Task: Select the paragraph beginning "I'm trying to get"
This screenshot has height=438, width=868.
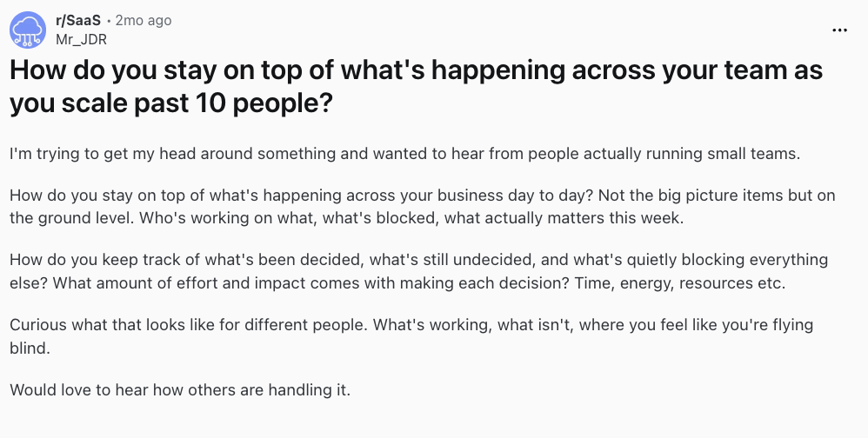Action: [404, 154]
